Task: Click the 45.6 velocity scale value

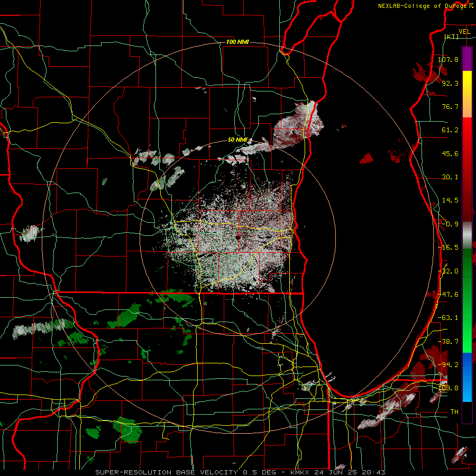Action: point(450,153)
